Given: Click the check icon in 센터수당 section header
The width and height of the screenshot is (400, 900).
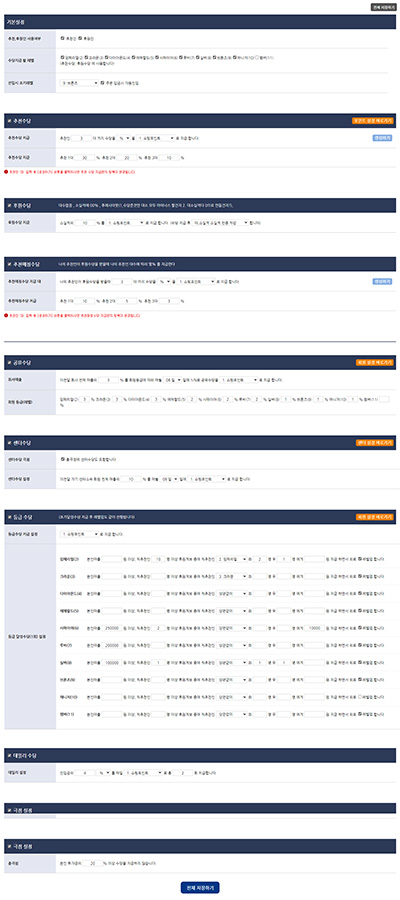Looking at the screenshot, I should [9, 443].
